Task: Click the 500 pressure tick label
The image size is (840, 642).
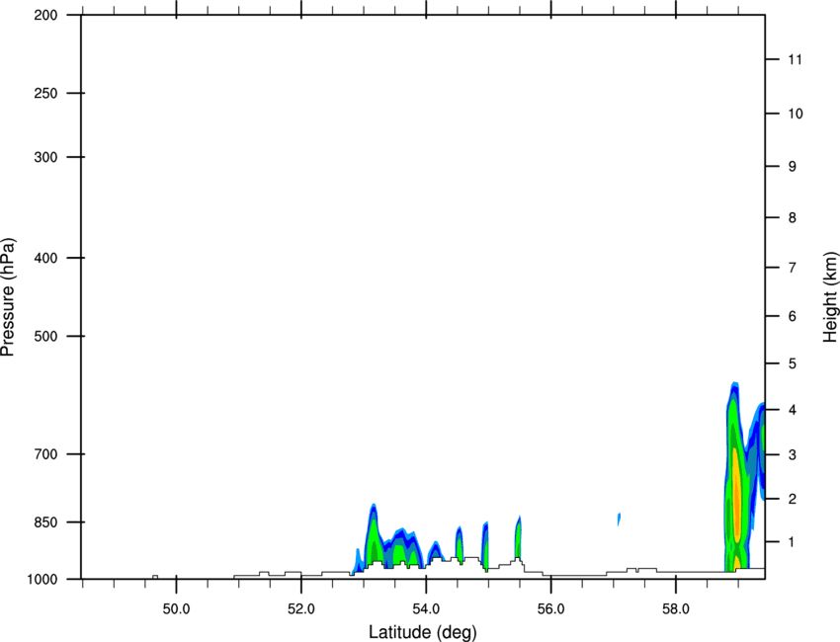Action: pos(45,336)
